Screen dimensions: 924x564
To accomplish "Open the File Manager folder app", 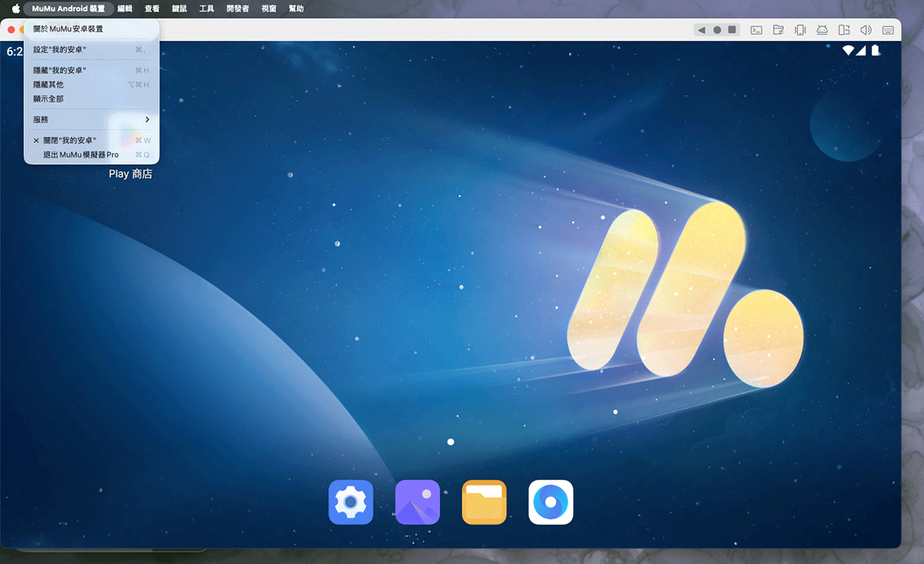I will 484,502.
